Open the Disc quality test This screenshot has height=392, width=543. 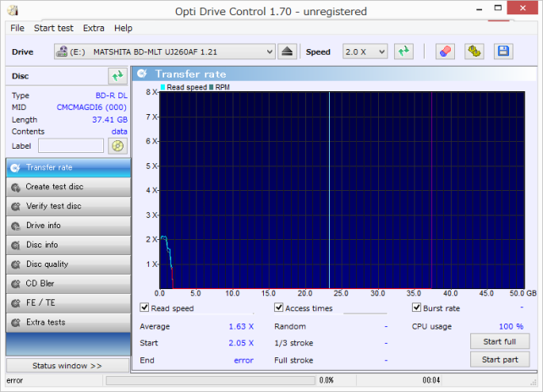tap(68, 264)
